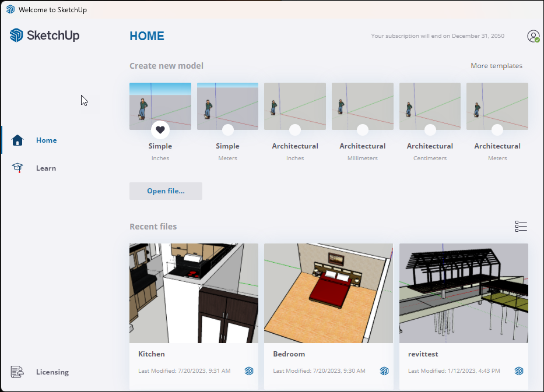Viewport: 544px width, 392px height.
Task: Favorite the Architectural Inches template
Action: pyautogui.click(x=295, y=130)
